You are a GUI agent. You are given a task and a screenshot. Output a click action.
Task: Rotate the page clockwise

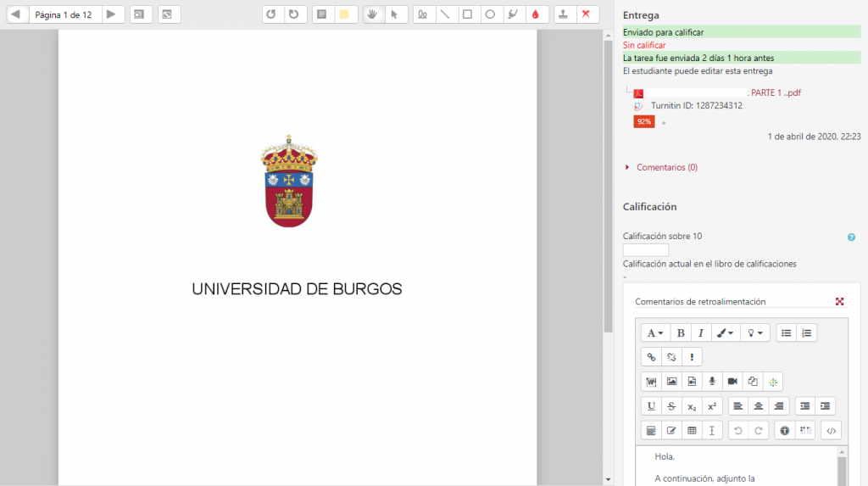(294, 14)
